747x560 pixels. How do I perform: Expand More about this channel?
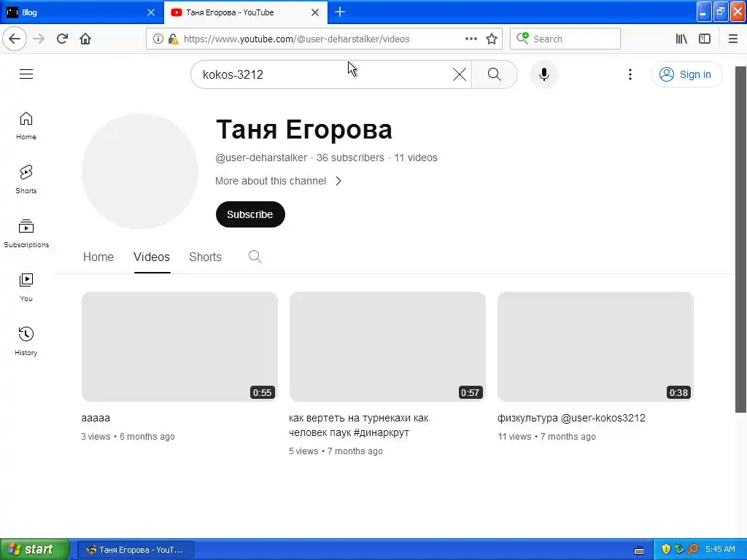click(278, 181)
